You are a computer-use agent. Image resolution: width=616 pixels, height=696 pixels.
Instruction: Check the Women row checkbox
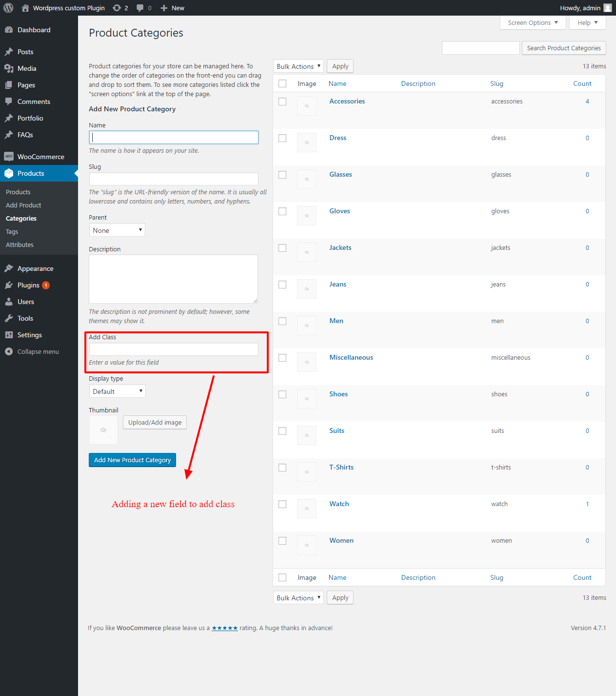pos(282,541)
